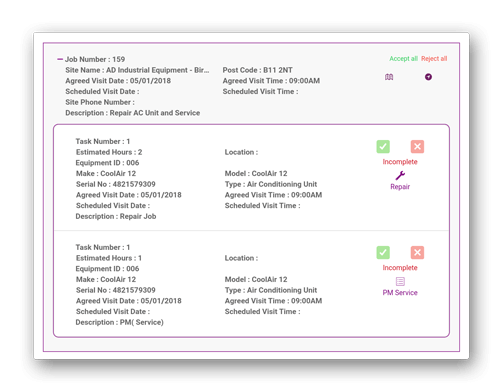Click the PM Service label
Screen dimensions: 500x387
tap(400, 293)
